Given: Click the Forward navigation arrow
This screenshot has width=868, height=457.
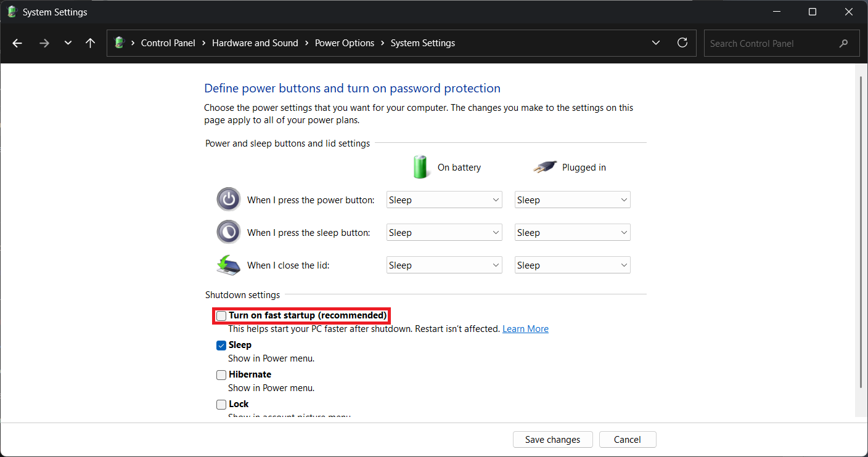Looking at the screenshot, I should tap(44, 43).
